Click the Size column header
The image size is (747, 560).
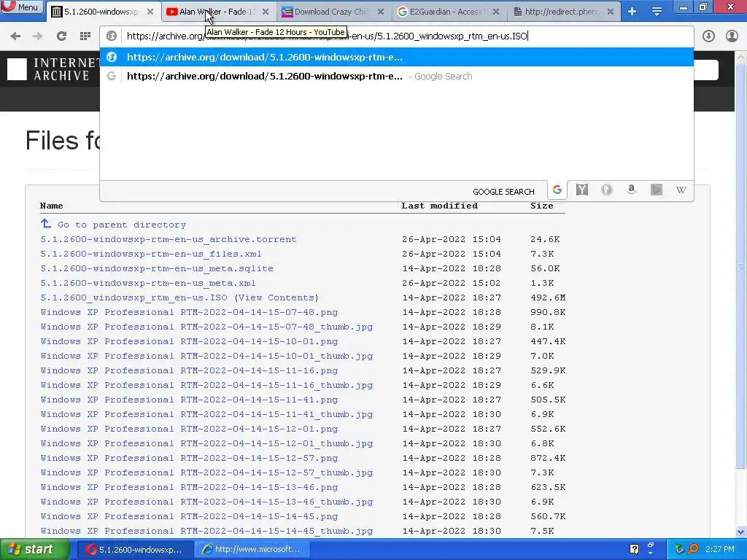(x=542, y=206)
